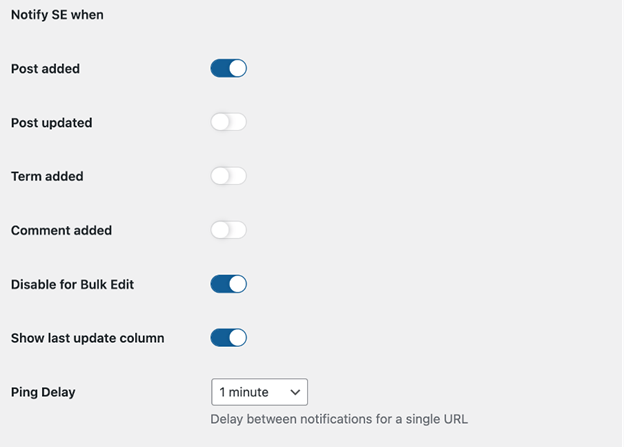The height and width of the screenshot is (447, 624).
Task: Select the "Term added" label
Action: coord(47,176)
